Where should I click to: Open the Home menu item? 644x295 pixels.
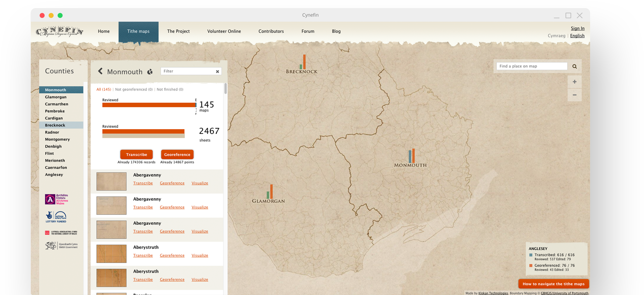point(104,31)
